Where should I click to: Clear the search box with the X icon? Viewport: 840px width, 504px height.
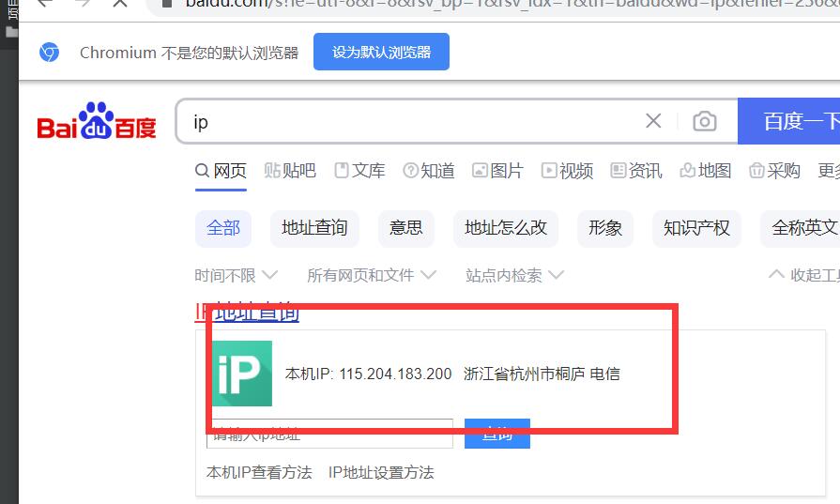tap(653, 121)
